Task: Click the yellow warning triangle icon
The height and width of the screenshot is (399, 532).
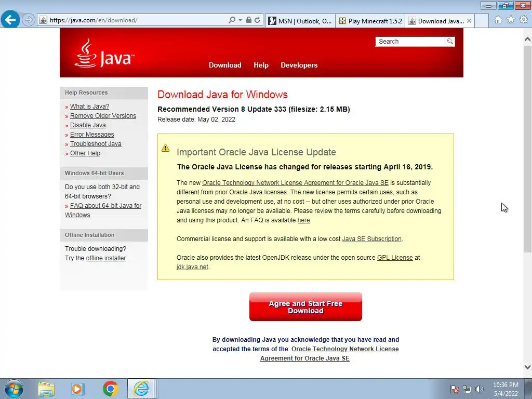Action: [166, 148]
